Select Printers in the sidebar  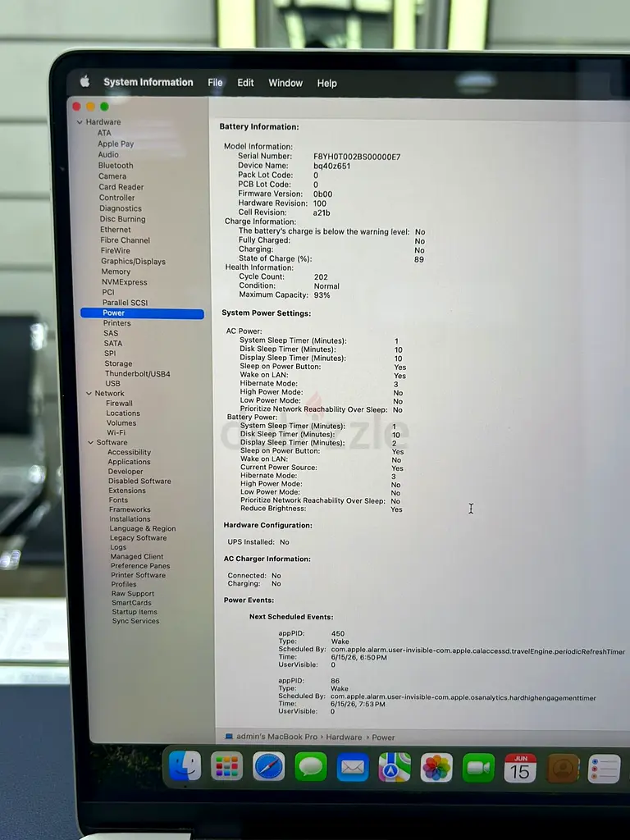point(116,323)
